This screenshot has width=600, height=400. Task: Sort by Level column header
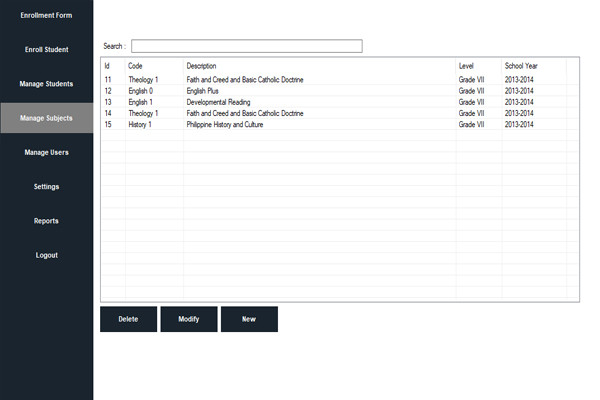(479, 66)
